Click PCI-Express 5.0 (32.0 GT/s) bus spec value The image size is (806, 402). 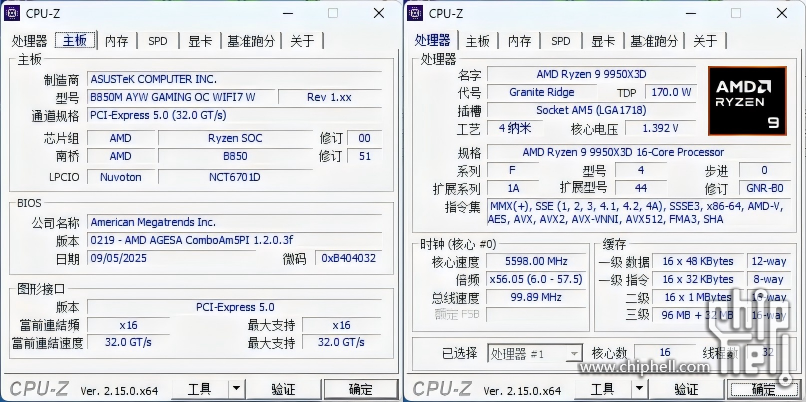[234, 115]
